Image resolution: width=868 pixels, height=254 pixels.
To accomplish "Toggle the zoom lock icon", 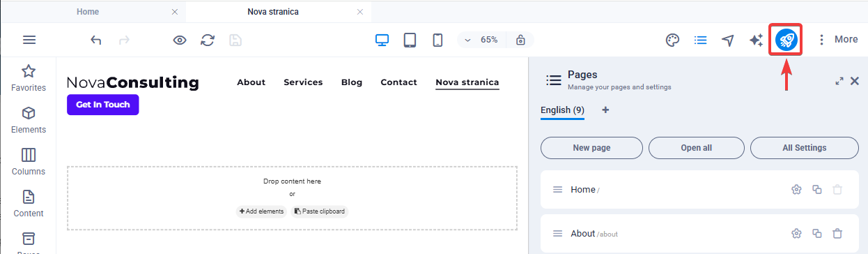I will [x=520, y=40].
